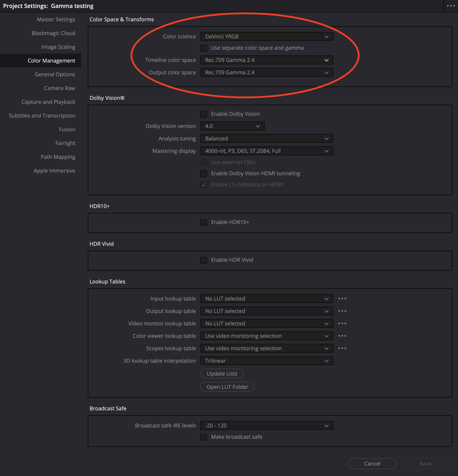Viewport: 458px width, 476px height.
Task: Click ellipsis next to Output lookup table
Action: [342, 311]
